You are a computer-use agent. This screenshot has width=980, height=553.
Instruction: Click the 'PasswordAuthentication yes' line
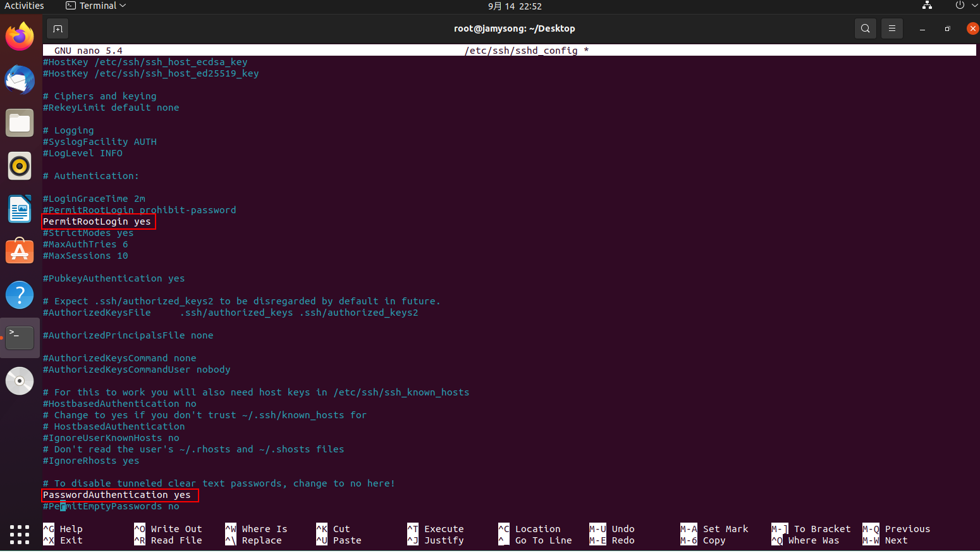(x=116, y=495)
